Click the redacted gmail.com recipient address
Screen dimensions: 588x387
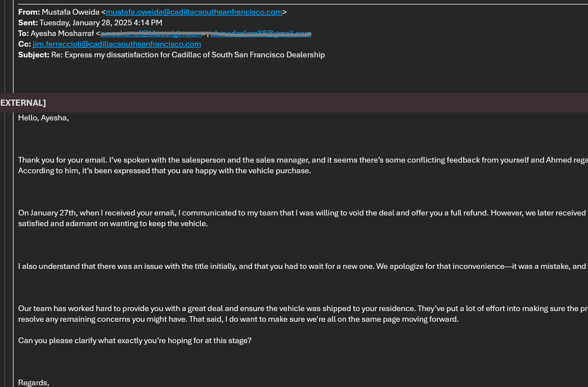[261, 33]
